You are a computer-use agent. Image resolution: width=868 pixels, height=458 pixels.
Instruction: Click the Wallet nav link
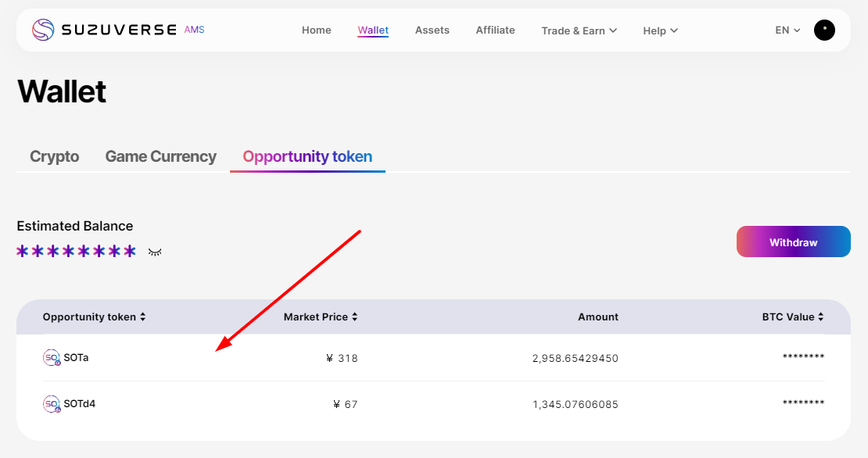373,30
